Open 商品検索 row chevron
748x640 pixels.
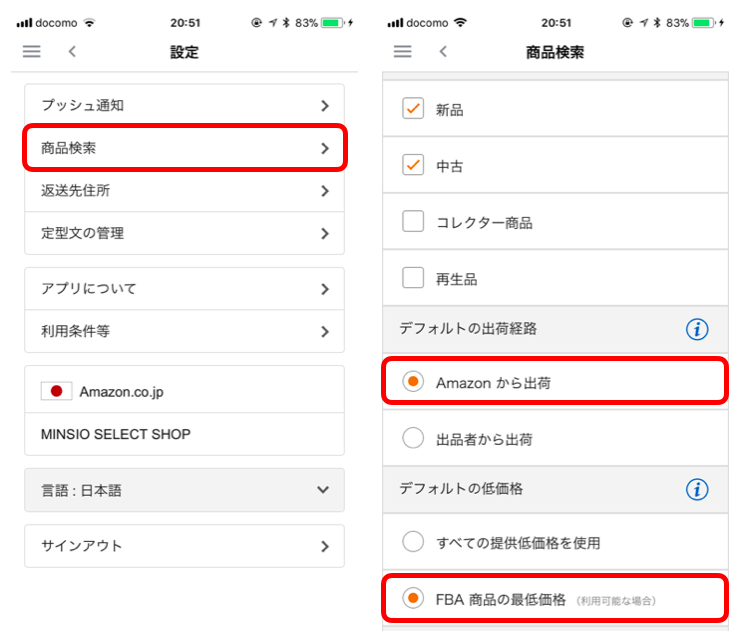click(x=325, y=148)
